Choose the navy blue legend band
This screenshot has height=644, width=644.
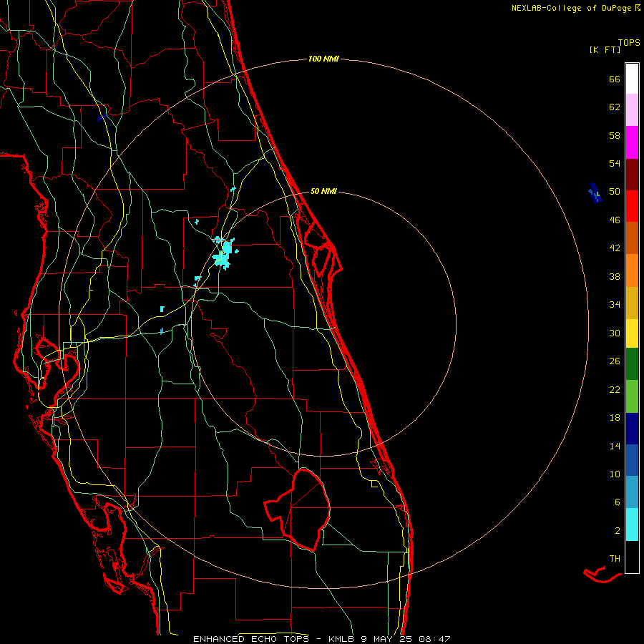tap(632, 428)
